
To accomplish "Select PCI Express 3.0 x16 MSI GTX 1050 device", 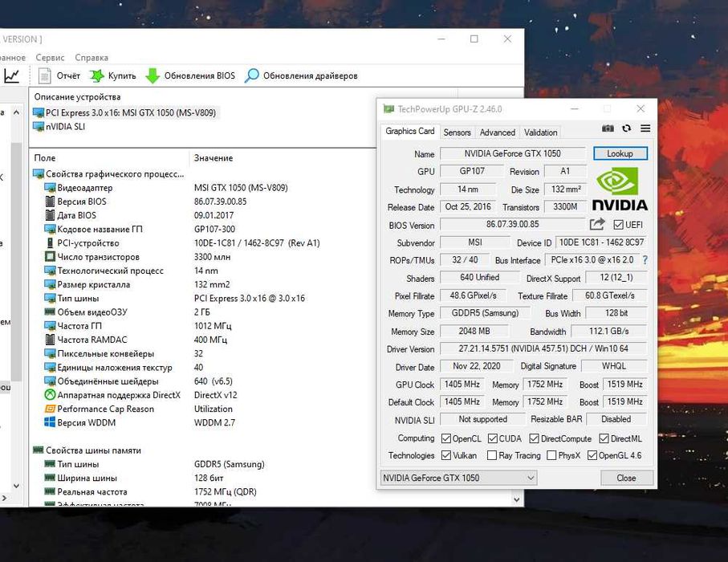I will (x=124, y=113).
